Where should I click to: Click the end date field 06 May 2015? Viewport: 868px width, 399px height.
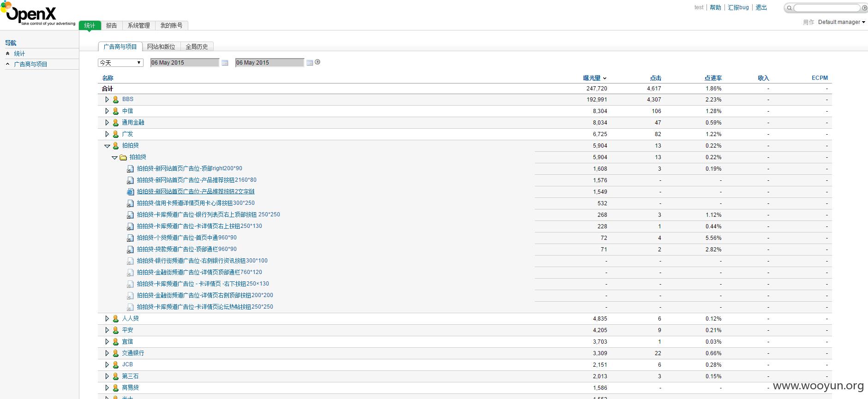click(x=269, y=63)
